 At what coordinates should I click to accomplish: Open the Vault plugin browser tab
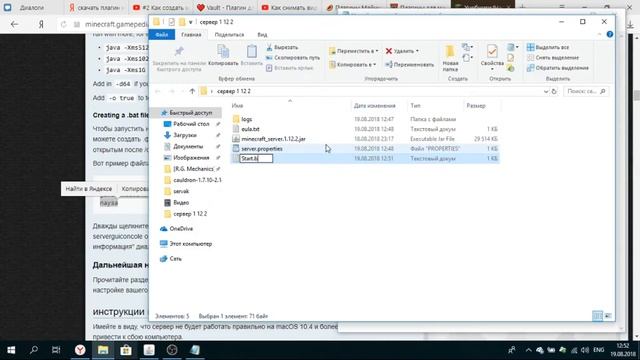point(224,7)
